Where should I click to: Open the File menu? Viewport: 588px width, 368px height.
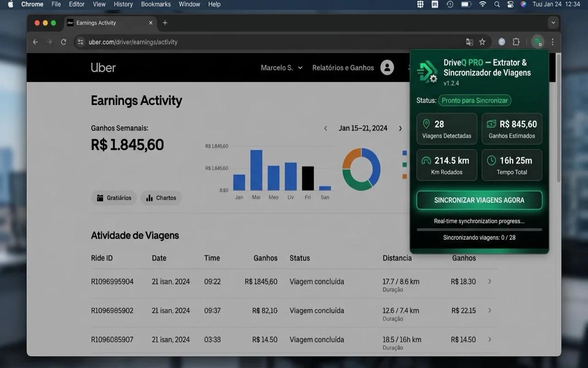pyautogui.click(x=56, y=4)
